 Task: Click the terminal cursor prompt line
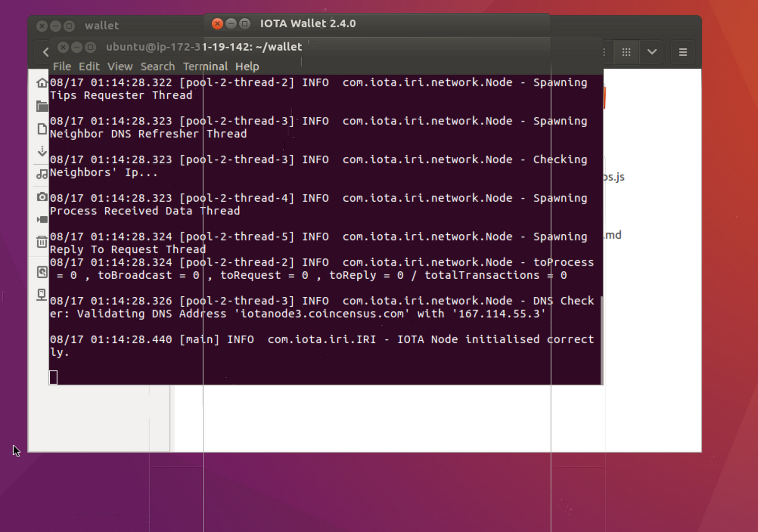click(54, 377)
